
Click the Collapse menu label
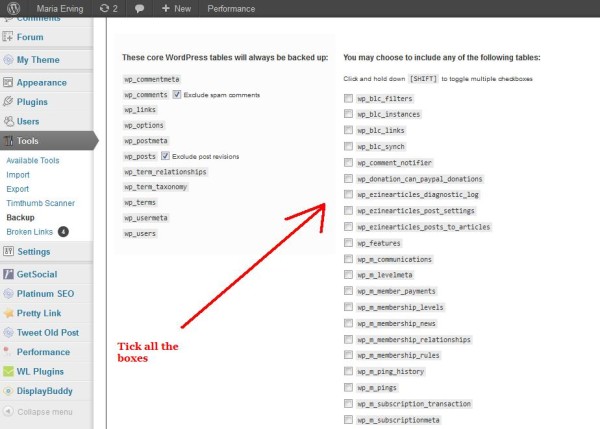point(45,412)
